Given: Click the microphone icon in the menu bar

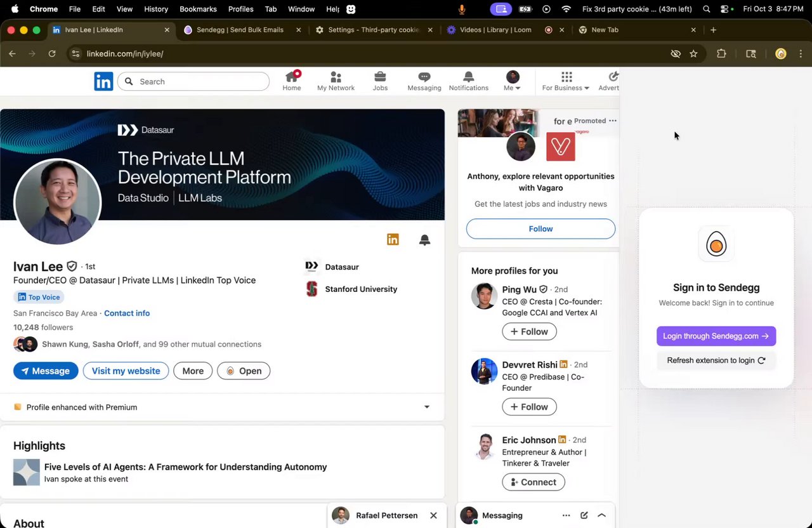Looking at the screenshot, I should point(462,10).
